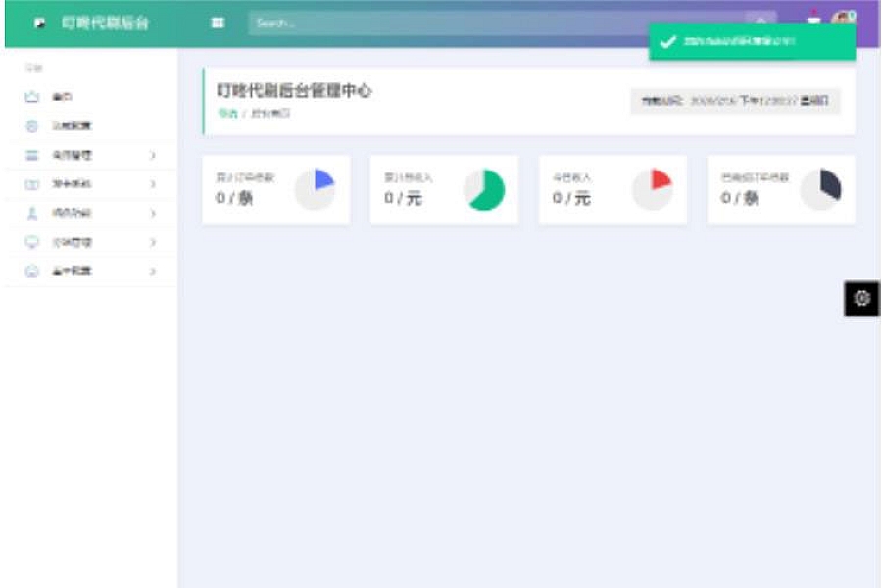Click the 叮咚代刷后台管理中心 page heading
Image resolution: width=882 pixels, height=588 pixels.
coord(294,90)
